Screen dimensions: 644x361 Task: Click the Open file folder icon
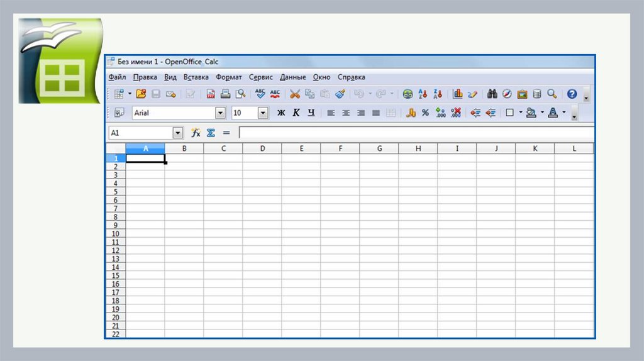141,94
